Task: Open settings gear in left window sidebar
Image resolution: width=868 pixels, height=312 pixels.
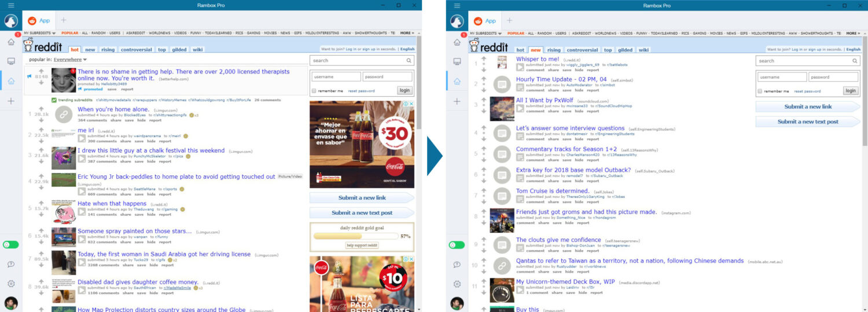Action: click(11, 284)
